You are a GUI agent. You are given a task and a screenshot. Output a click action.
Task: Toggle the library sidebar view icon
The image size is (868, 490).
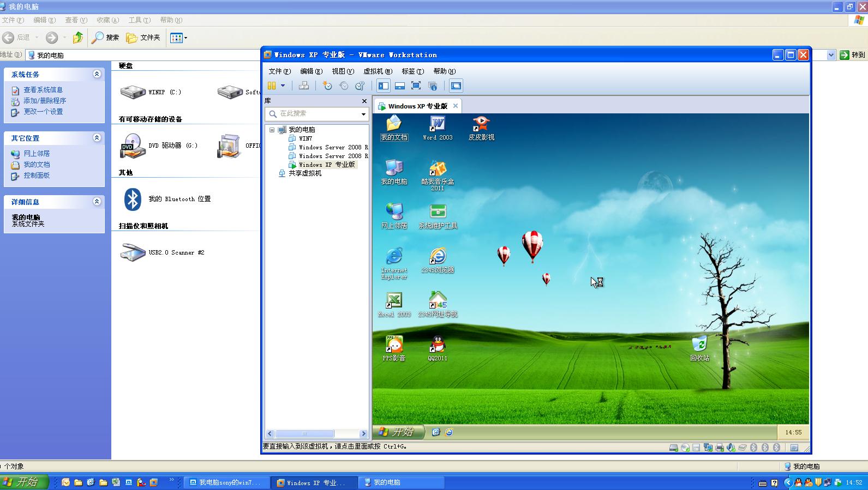coord(384,86)
